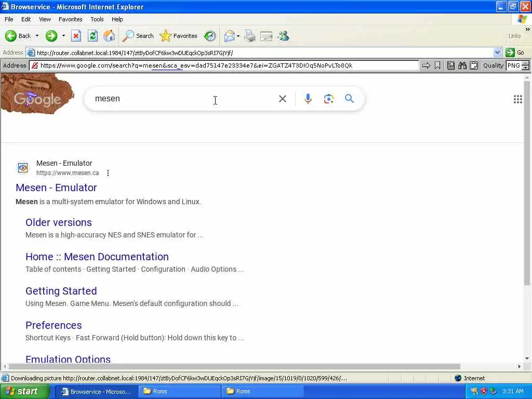
Task: Switch to the second Roms taskbar window
Action: click(263, 392)
